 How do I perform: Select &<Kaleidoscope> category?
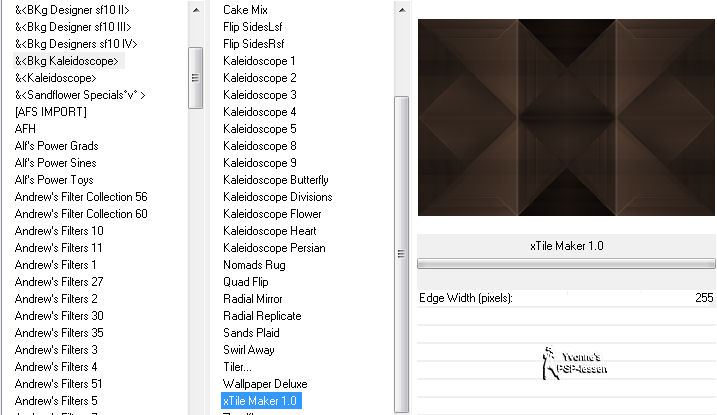coord(55,78)
